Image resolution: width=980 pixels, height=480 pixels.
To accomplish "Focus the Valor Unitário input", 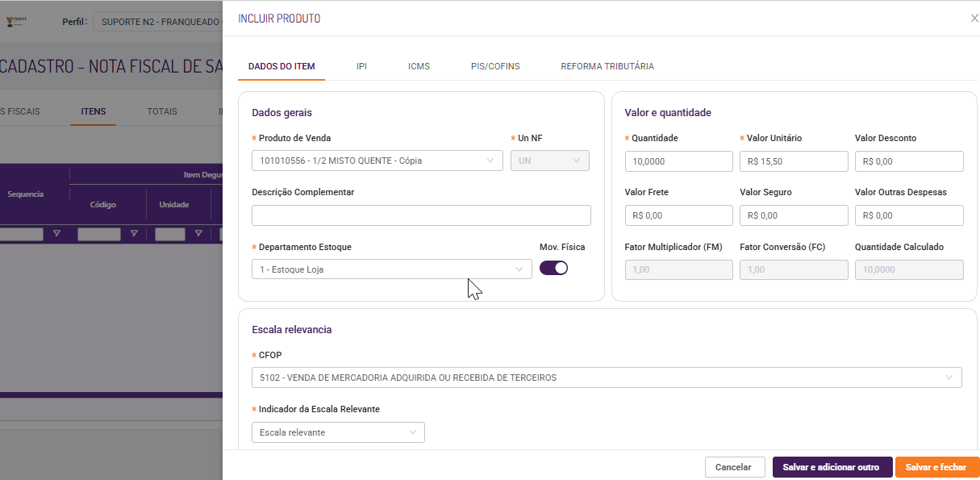I will pyautogui.click(x=794, y=161).
